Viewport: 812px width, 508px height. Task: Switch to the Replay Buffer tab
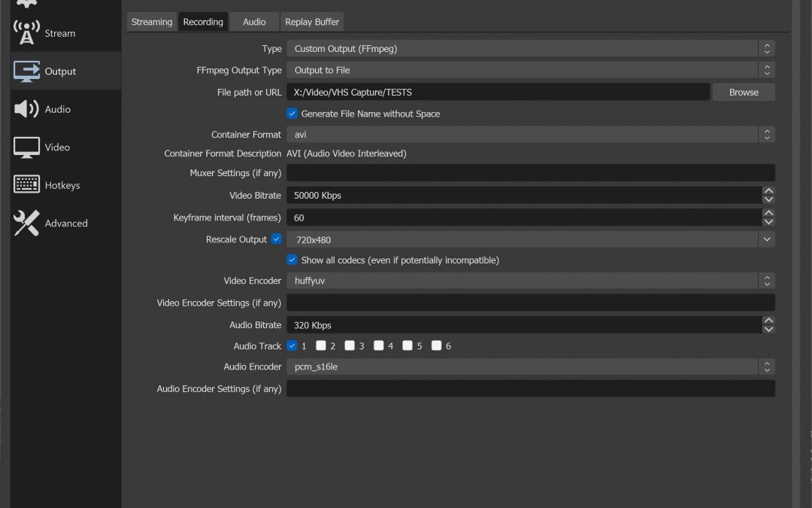(311, 22)
